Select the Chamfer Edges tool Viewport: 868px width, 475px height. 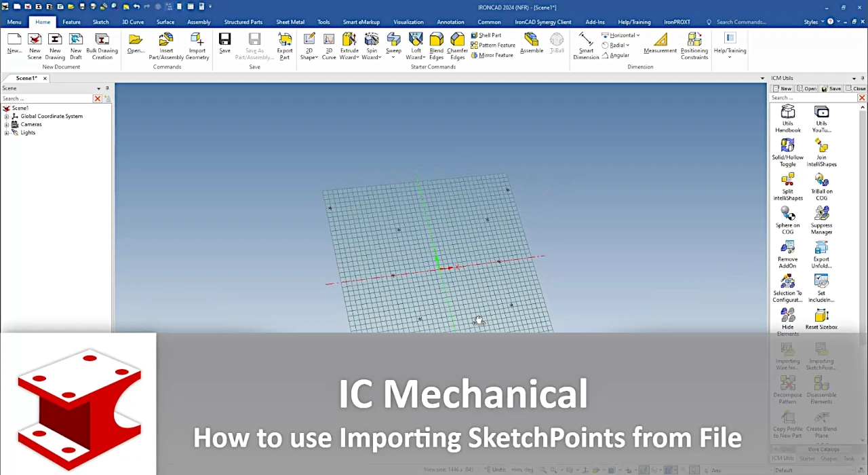458,46
